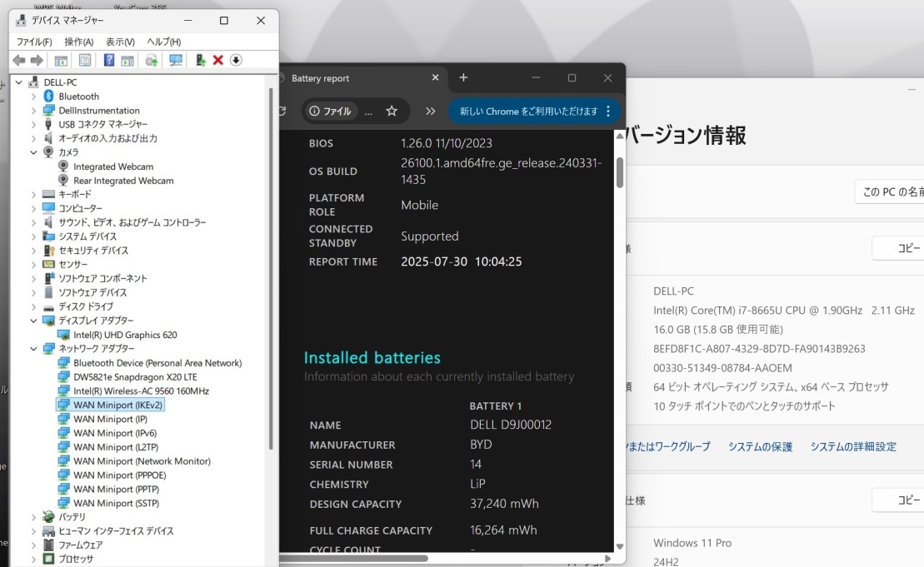Expand the バッテリ (Battery) category
Viewport: 924px width, 567px height.
point(33,517)
